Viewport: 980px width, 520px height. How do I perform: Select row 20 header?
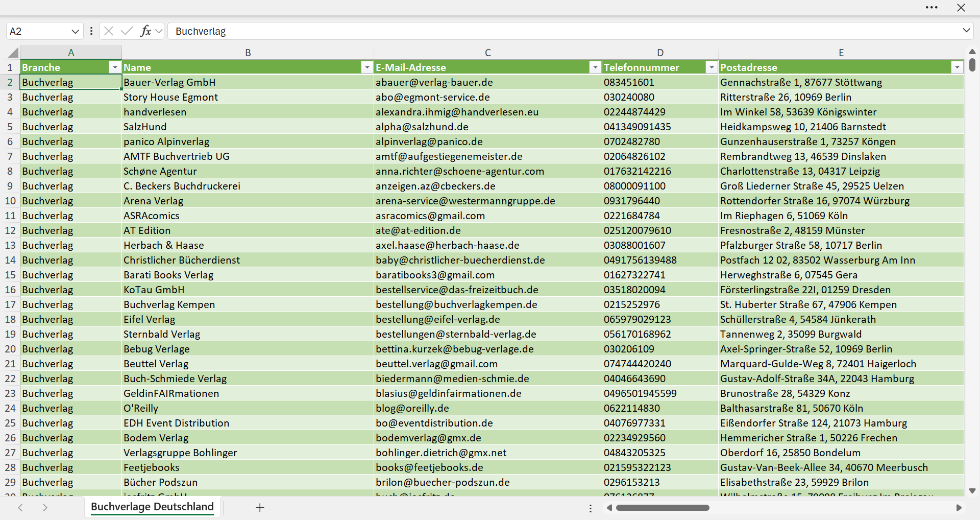[10, 349]
